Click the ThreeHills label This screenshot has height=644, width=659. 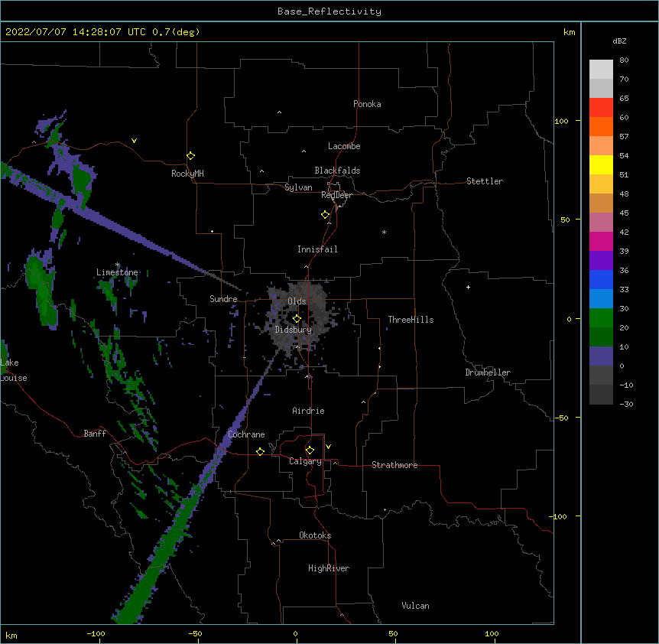(411, 320)
